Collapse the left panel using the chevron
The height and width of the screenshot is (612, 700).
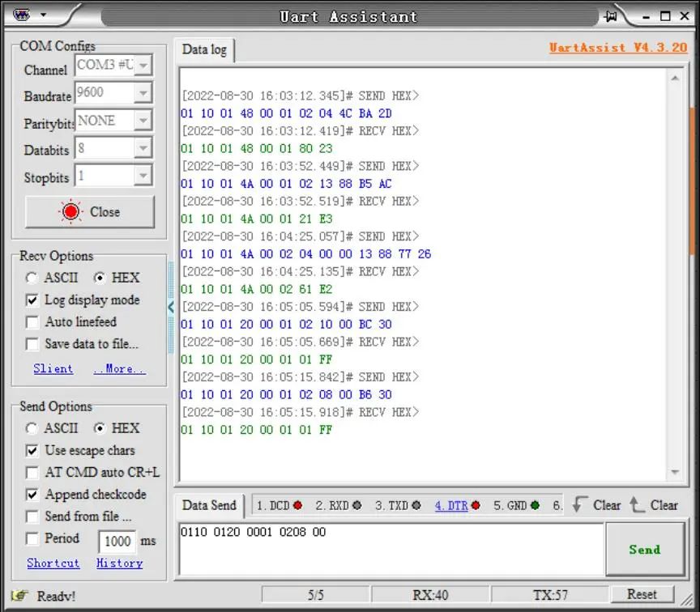(170, 307)
